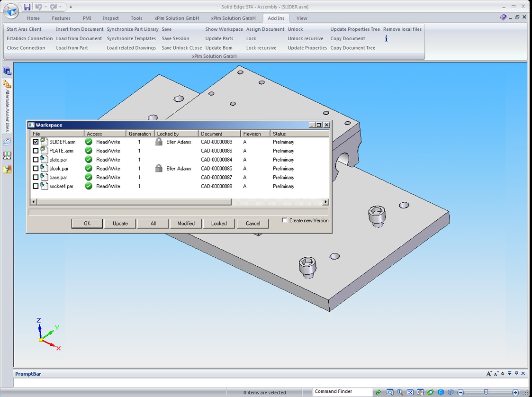Open the PathFinder pane icon on left sidebar
The image size is (532, 397).
click(x=7, y=71)
